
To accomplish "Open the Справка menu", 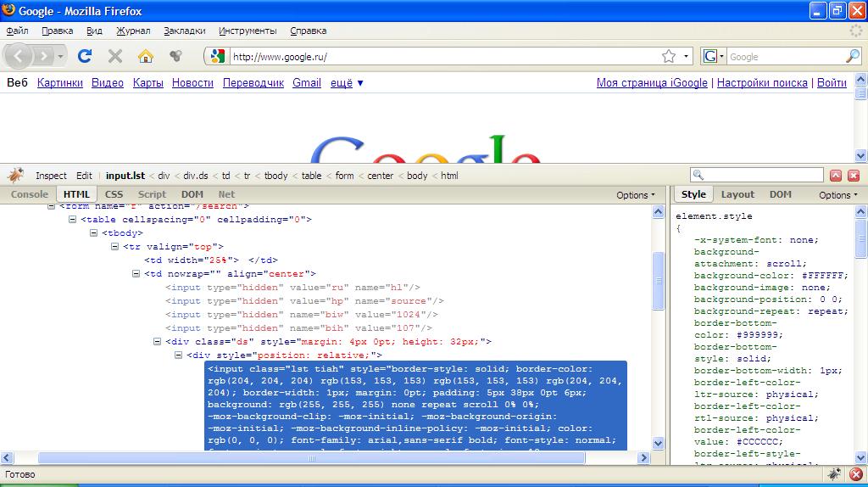I will 309,31.
